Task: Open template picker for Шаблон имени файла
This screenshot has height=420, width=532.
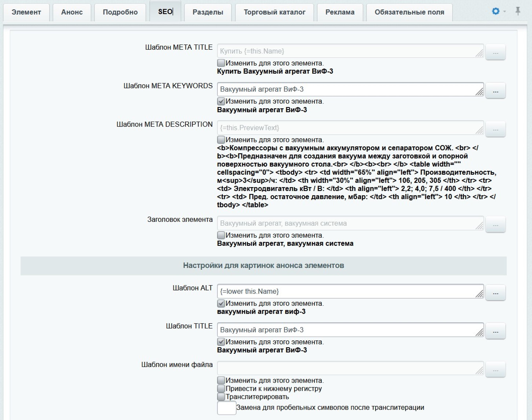Action: coord(495,369)
